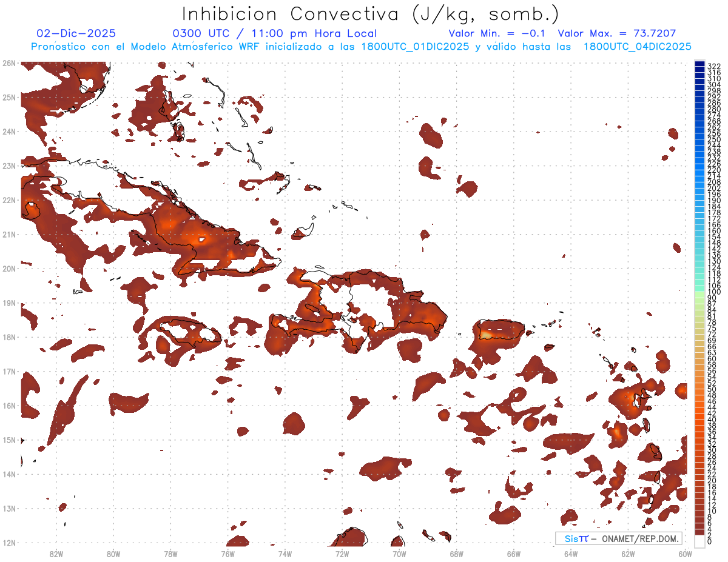The height and width of the screenshot is (562, 728).
Task: Click latitude axis label "13N"
Action: (x=8, y=508)
